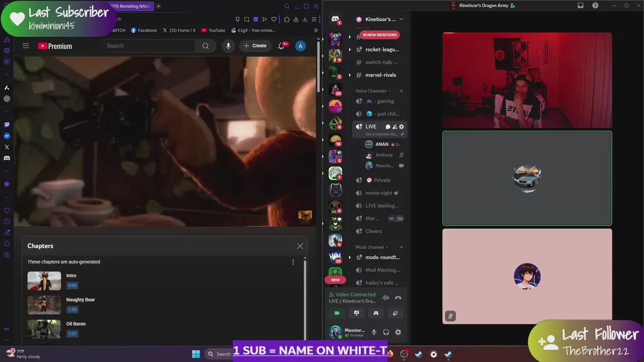Open the Home / X bookmark

click(179, 30)
